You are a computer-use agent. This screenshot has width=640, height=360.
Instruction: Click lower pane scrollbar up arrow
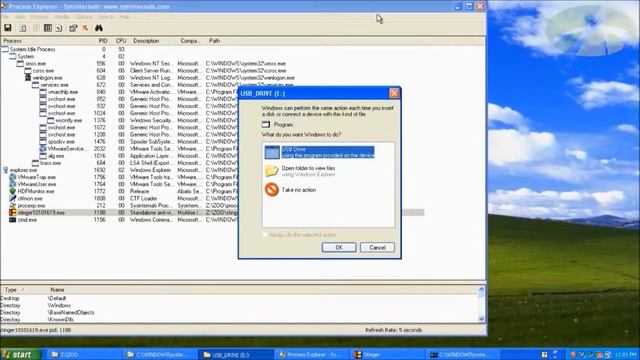(x=481, y=290)
